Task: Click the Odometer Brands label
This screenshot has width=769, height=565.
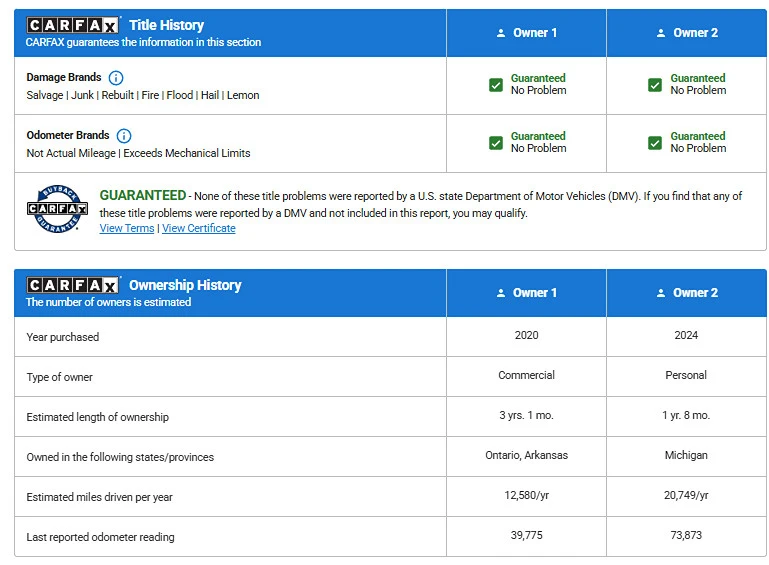Action: coord(68,135)
